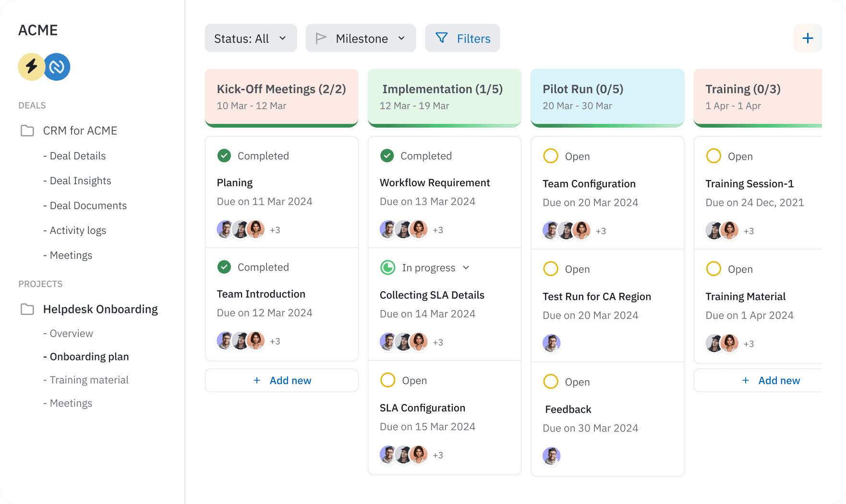Click the folder icon next to CRM for ACME
The image size is (846, 504).
coord(27,131)
